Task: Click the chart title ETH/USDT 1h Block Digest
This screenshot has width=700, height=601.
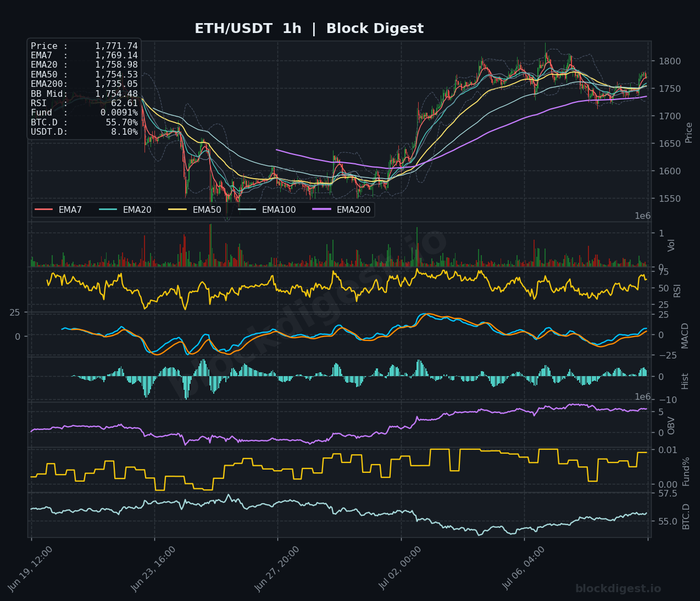Action: (309, 29)
